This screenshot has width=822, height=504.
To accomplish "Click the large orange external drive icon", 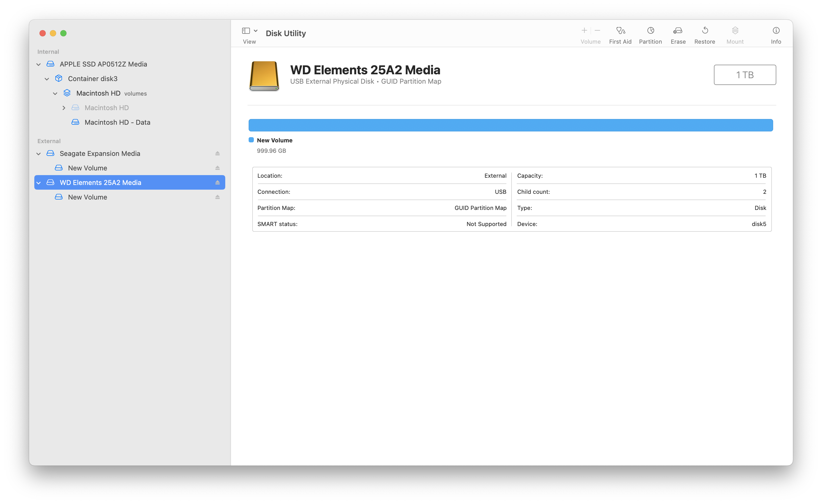I will [x=264, y=76].
